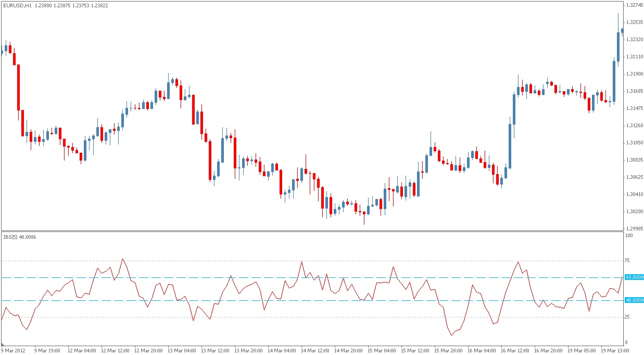This screenshot has height=355, width=644.
Task: Select the 16 Mar 12:00 time marker
Action: [x=515, y=351]
